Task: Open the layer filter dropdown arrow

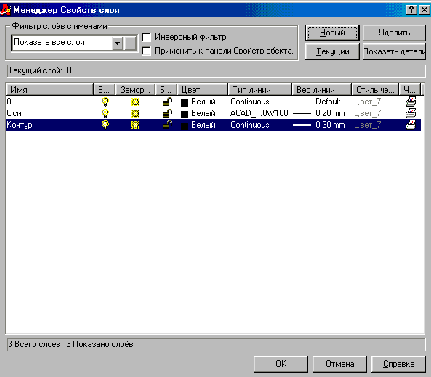Action: pos(117,43)
